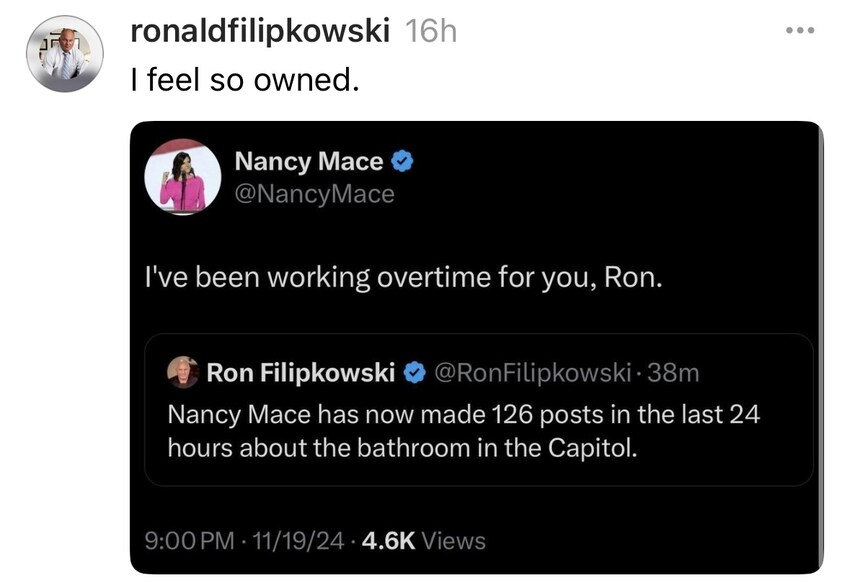The image size is (850, 583).
Task: Open the three-dot more options menu
Action: click(800, 31)
